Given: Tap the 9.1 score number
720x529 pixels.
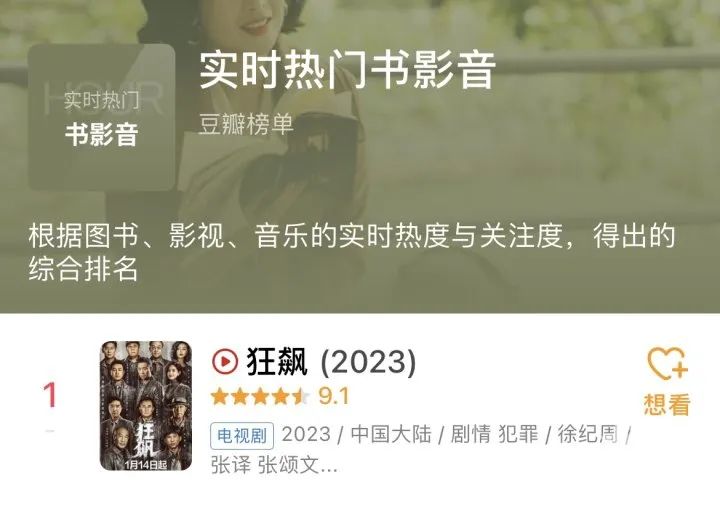Looking at the screenshot, I should 334,396.
